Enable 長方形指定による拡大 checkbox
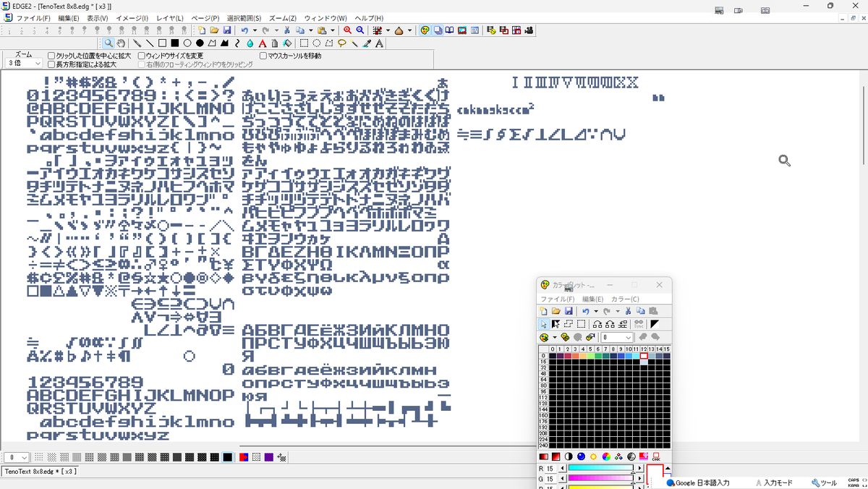 pos(52,64)
